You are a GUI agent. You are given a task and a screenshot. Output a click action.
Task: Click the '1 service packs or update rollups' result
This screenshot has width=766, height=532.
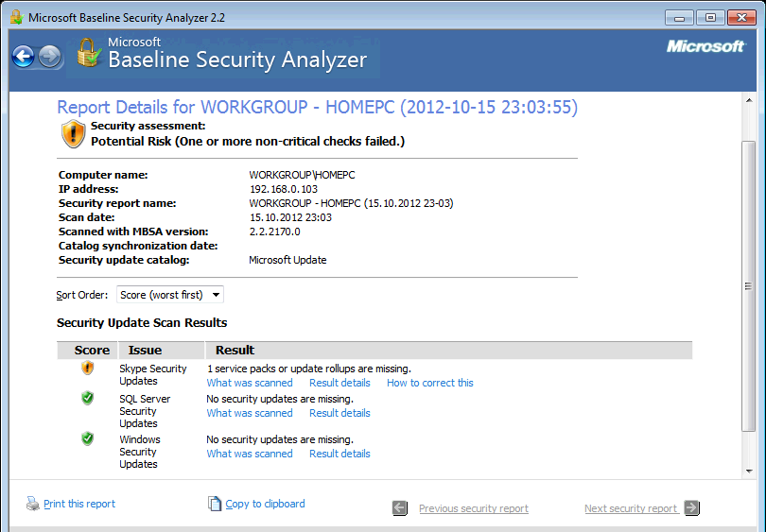pyautogui.click(x=308, y=369)
